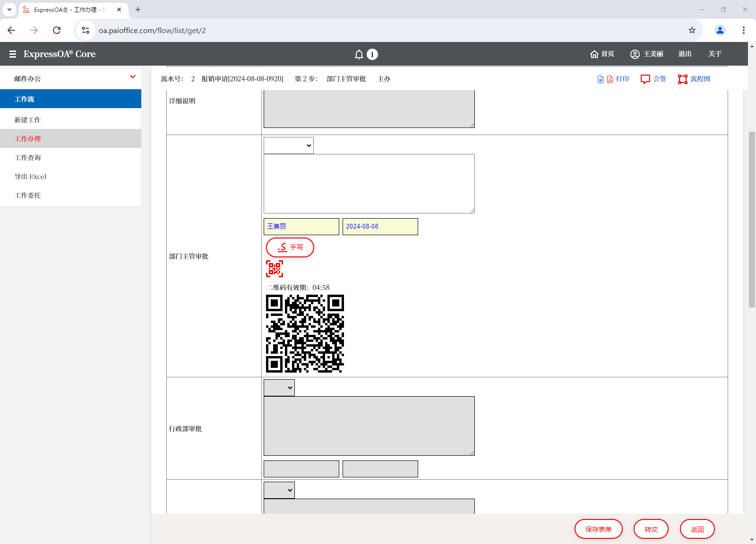View site information icon in address bar
The width and height of the screenshot is (756, 544).
point(86,30)
